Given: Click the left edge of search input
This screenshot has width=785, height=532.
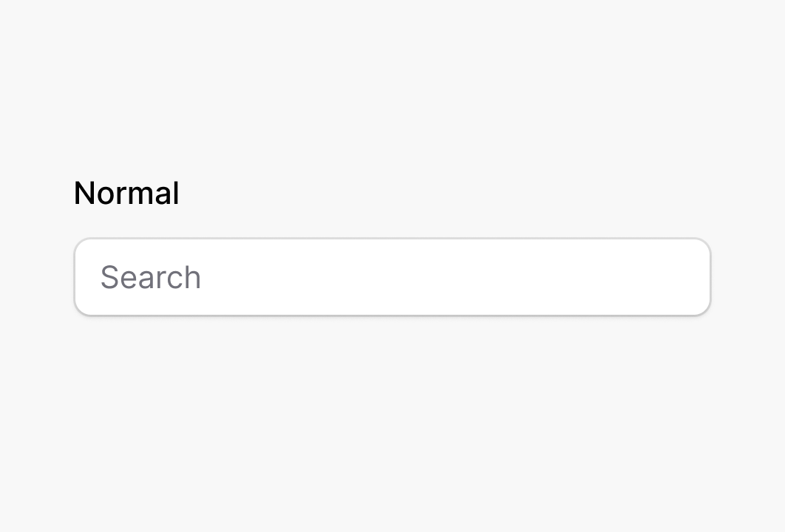Looking at the screenshot, I should tap(85, 277).
